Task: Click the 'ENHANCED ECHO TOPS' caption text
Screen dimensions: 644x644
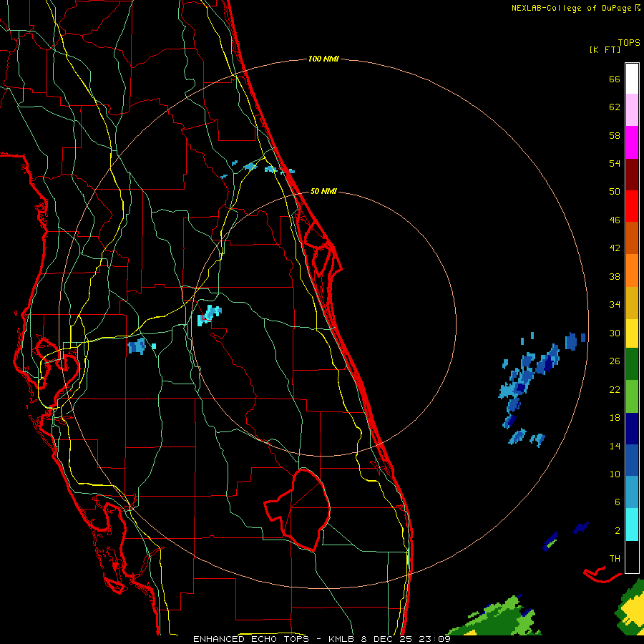Action: [251, 639]
